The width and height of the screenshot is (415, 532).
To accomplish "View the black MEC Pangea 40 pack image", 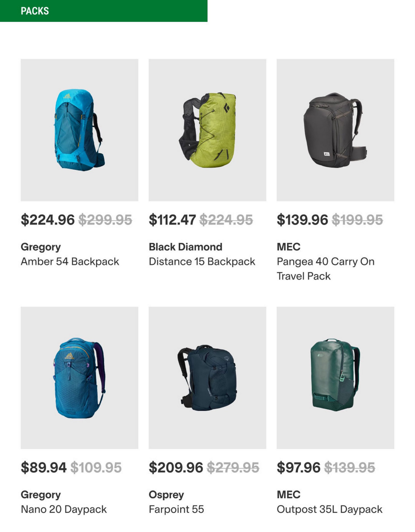I will [x=335, y=130].
